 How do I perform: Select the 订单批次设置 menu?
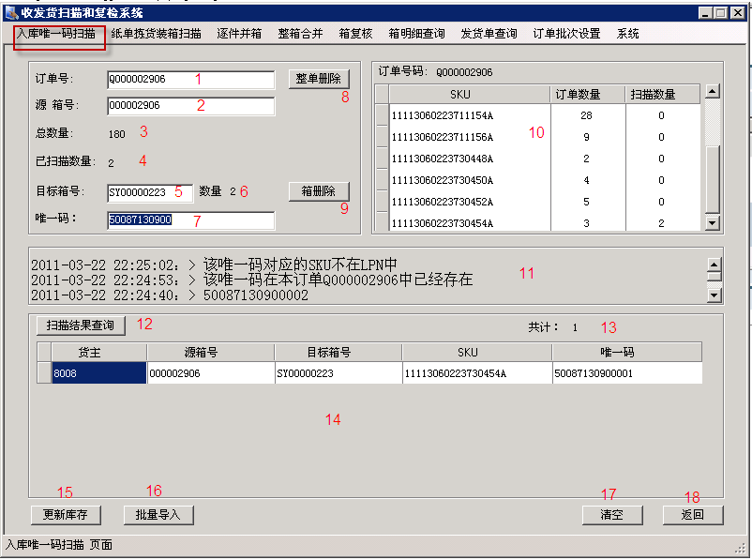566,34
